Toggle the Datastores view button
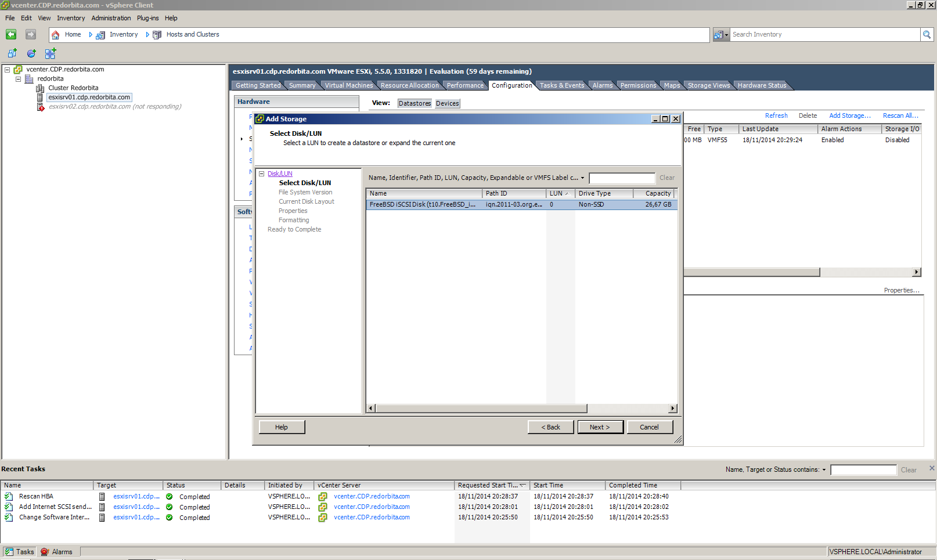 tap(415, 103)
